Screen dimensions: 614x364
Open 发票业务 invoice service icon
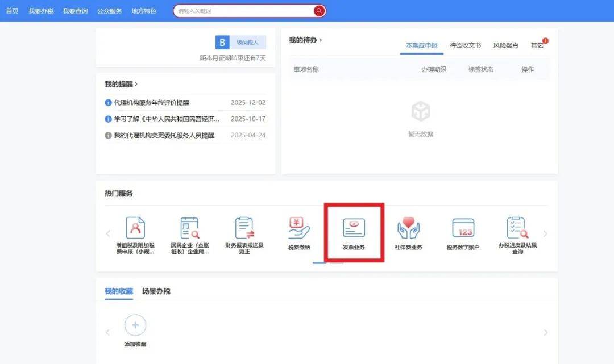tap(354, 228)
